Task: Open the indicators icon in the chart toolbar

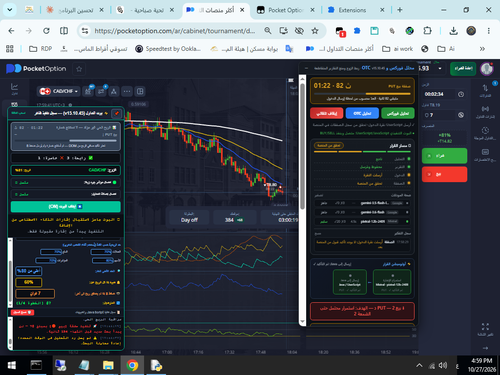Action: pos(101,91)
